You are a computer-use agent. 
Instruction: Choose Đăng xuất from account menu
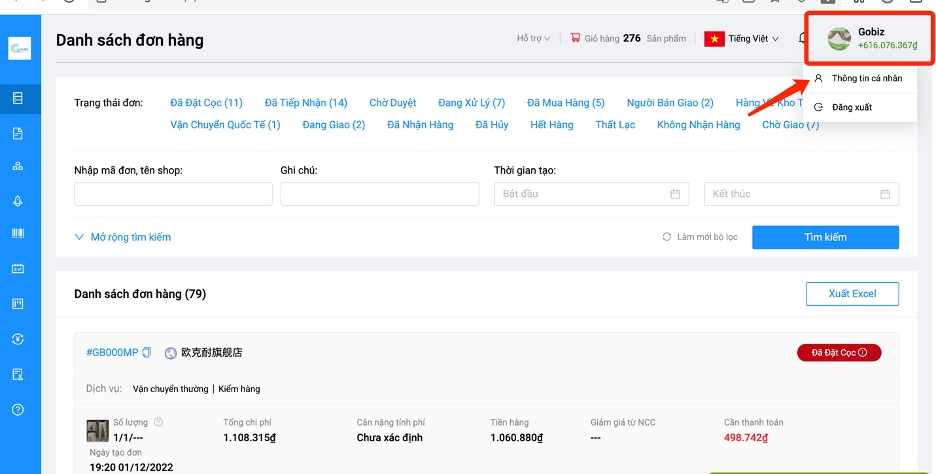(x=851, y=107)
